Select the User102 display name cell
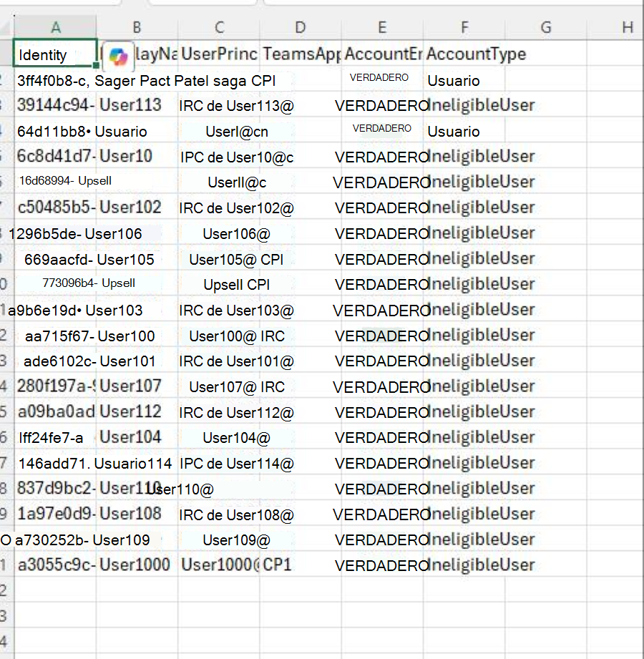This screenshot has height=659, width=644. coord(137,207)
